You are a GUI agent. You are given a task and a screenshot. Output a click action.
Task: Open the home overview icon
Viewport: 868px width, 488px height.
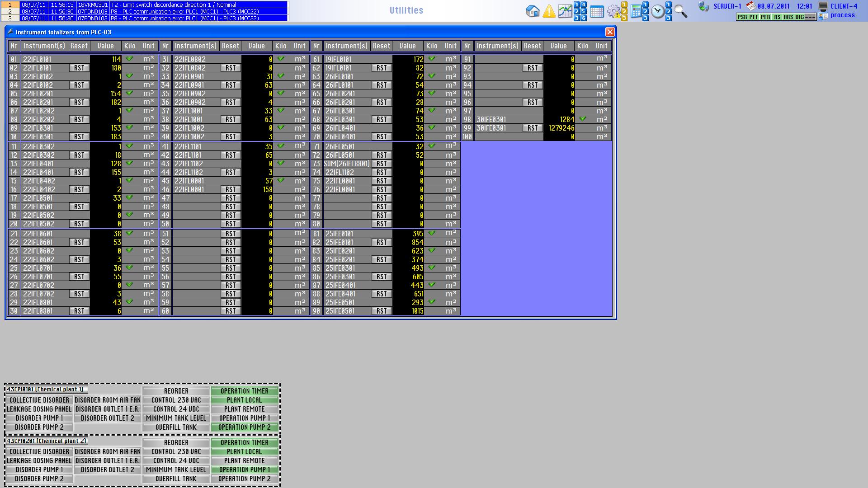tap(533, 11)
